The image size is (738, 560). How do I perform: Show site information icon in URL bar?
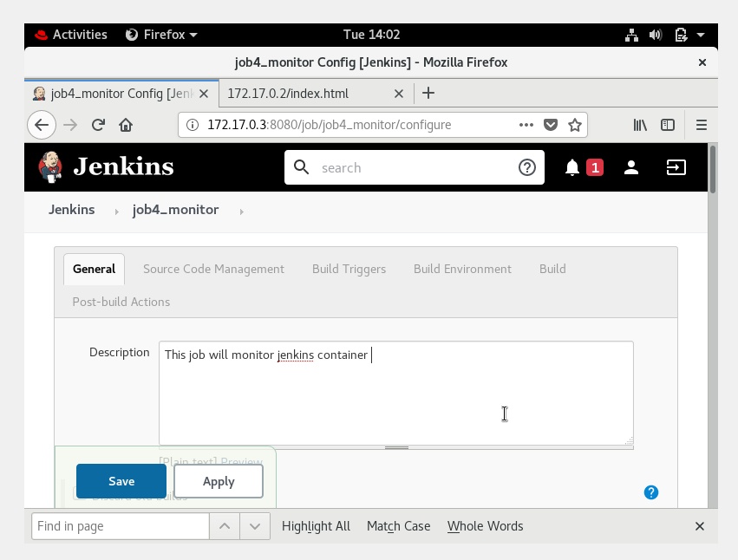[x=192, y=125]
